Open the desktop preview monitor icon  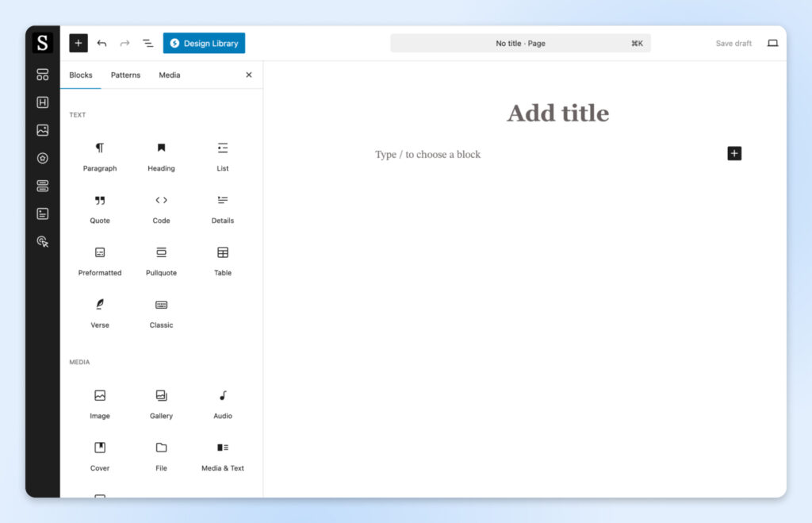[772, 43]
